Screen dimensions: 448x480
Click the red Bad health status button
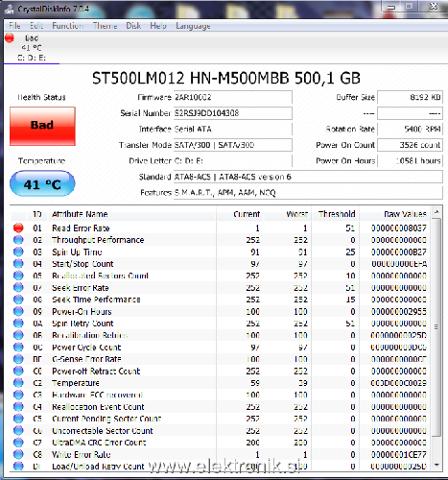click(x=42, y=126)
